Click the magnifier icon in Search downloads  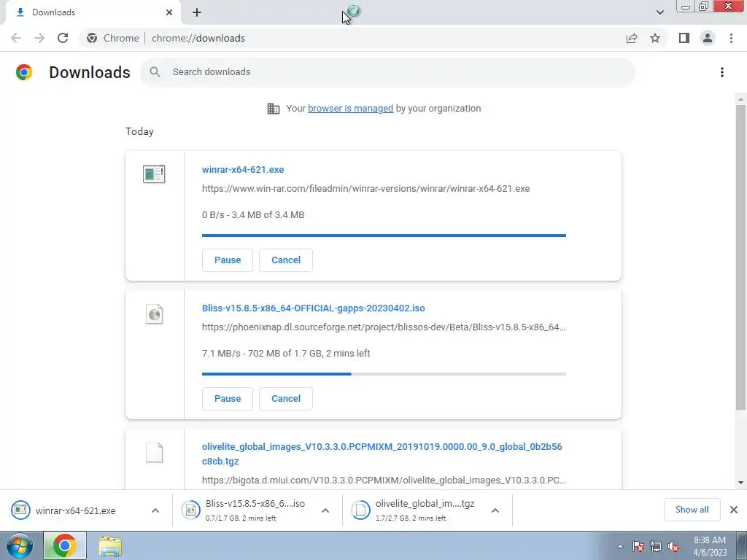(x=155, y=72)
